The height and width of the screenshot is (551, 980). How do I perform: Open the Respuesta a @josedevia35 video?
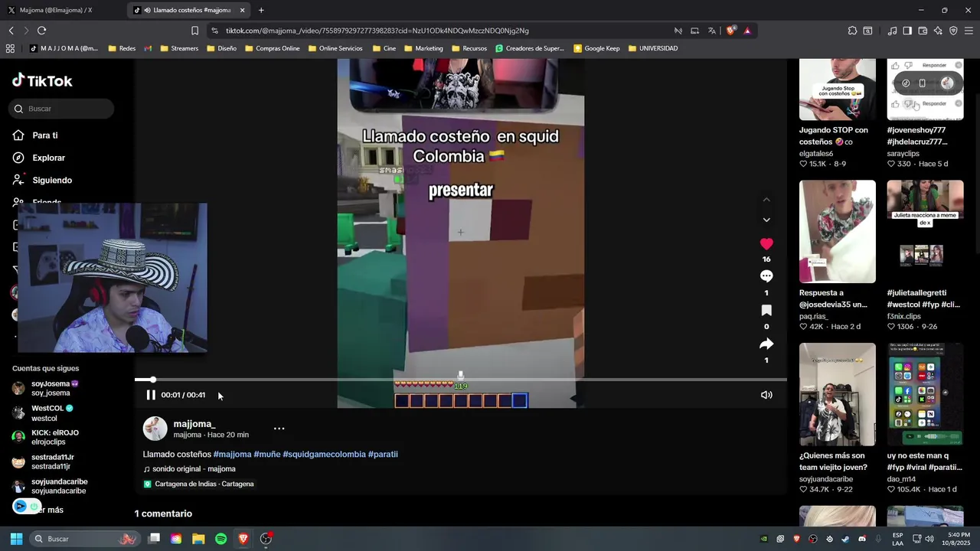click(x=838, y=232)
